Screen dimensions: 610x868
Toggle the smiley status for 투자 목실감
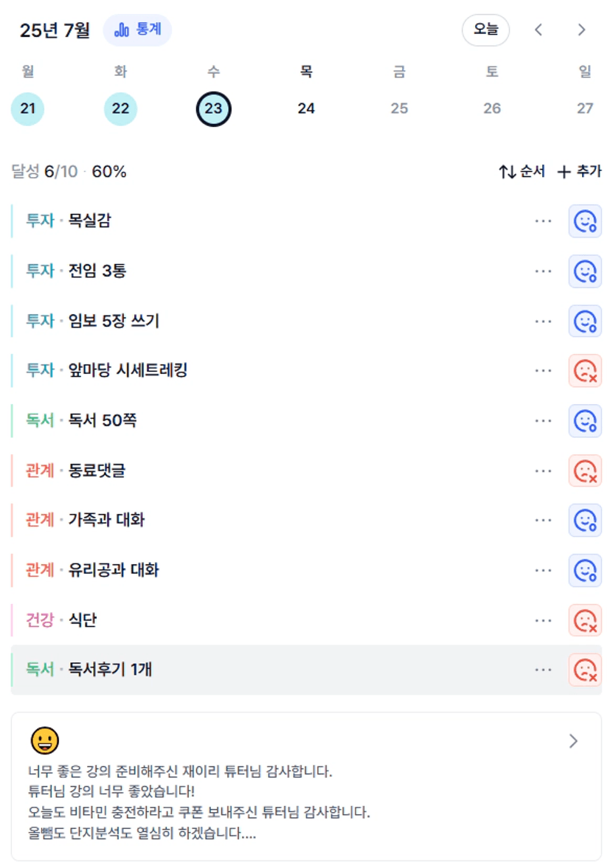[x=585, y=221]
